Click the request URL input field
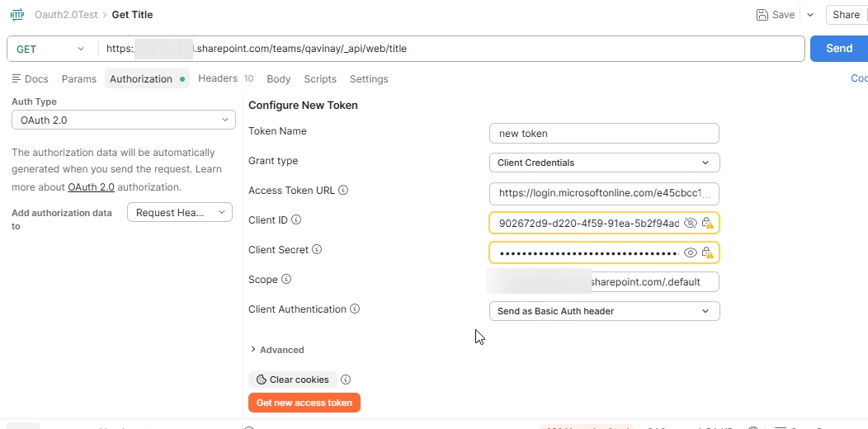This screenshot has width=868, height=429. click(x=451, y=49)
